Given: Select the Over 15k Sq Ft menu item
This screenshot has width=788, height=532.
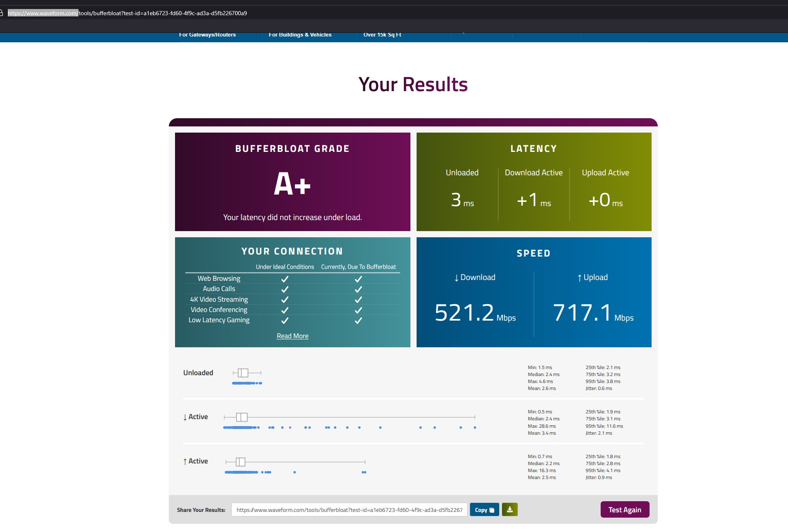Looking at the screenshot, I should [x=382, y=35].
